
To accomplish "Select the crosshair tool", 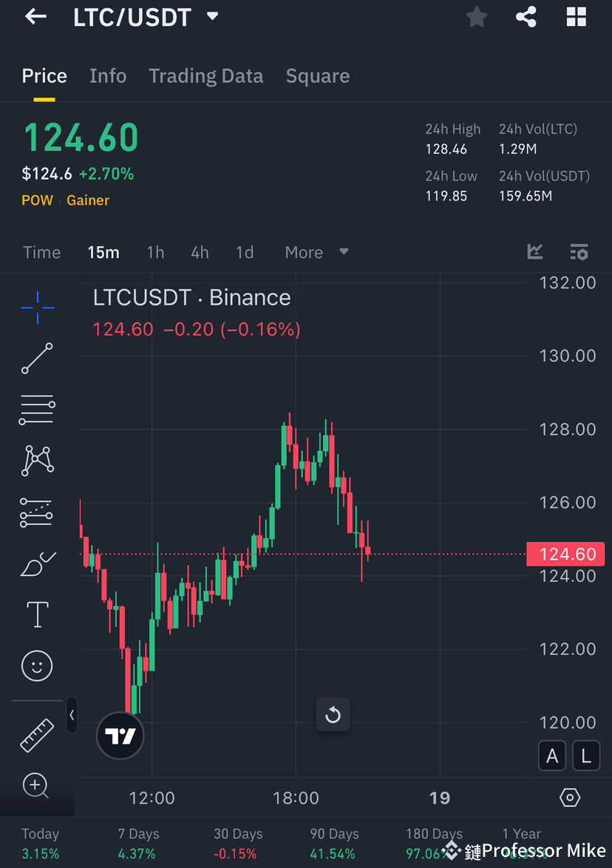I will click(37, 308).
